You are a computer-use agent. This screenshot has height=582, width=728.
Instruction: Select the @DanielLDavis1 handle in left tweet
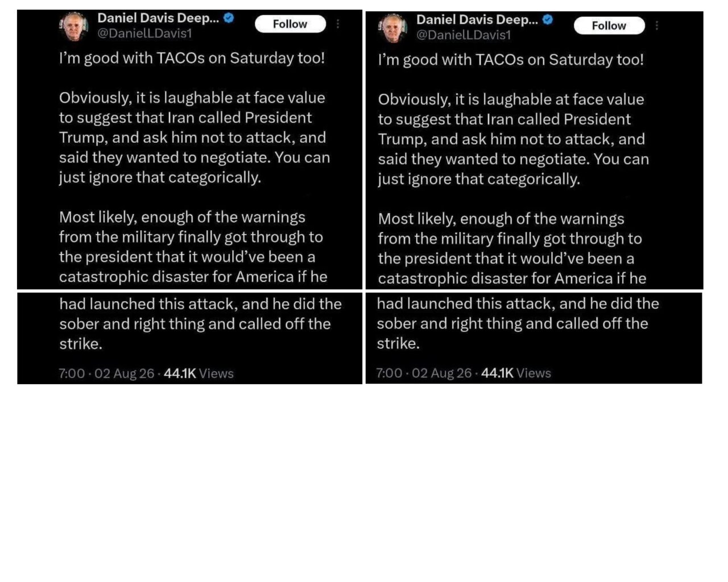click(x=144, y=34)
